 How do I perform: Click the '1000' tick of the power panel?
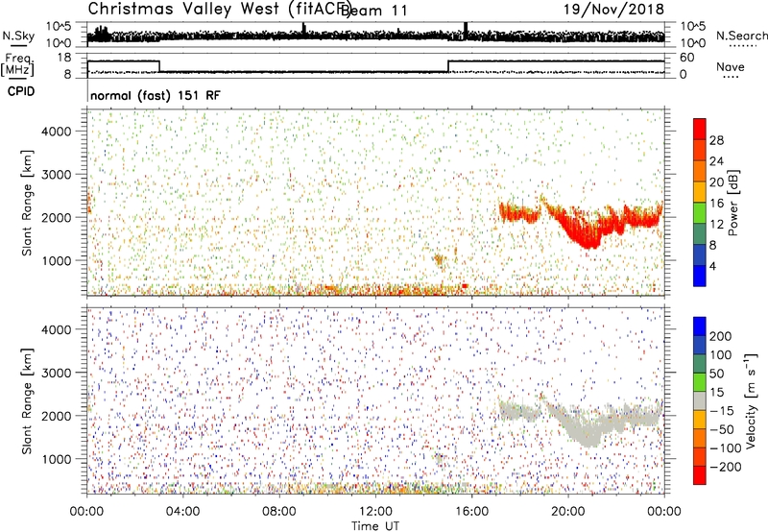point(56,260)
